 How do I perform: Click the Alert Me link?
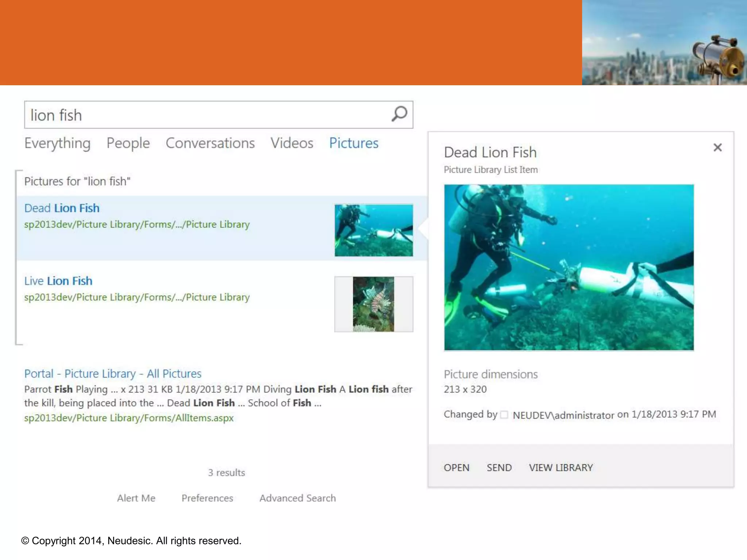point(136,498)
